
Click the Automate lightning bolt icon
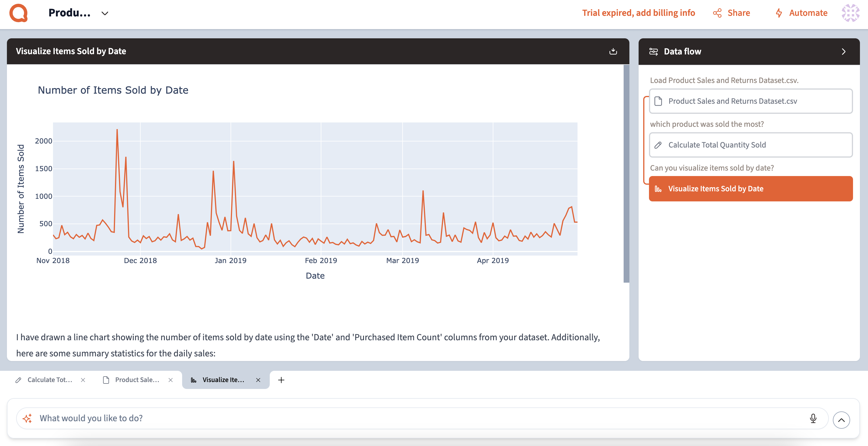tap(779, 12)
